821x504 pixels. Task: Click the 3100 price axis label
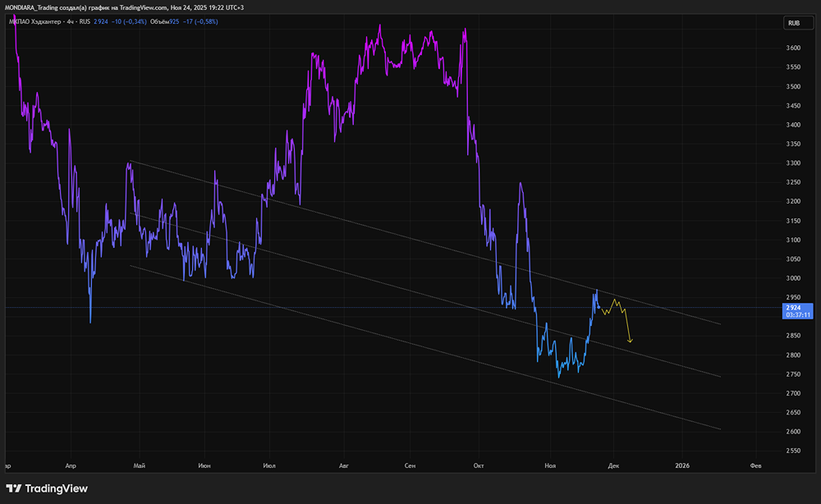point(793,241)
